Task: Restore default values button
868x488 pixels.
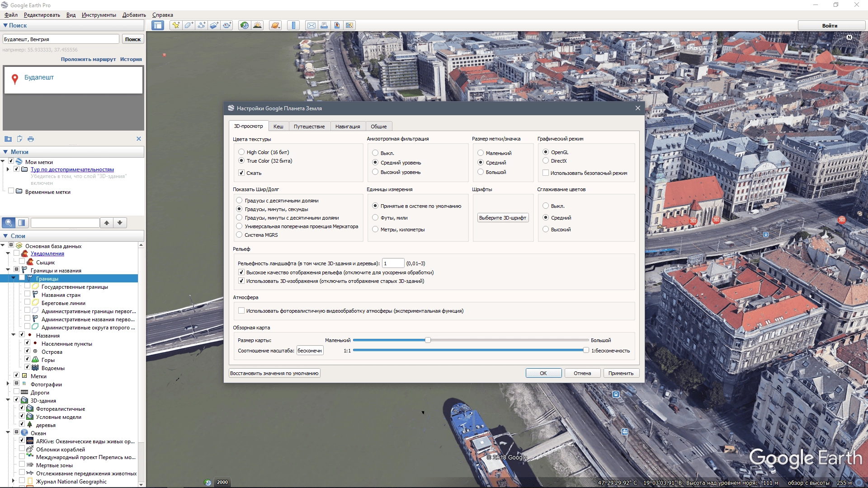Action: (x=274, y=373)
